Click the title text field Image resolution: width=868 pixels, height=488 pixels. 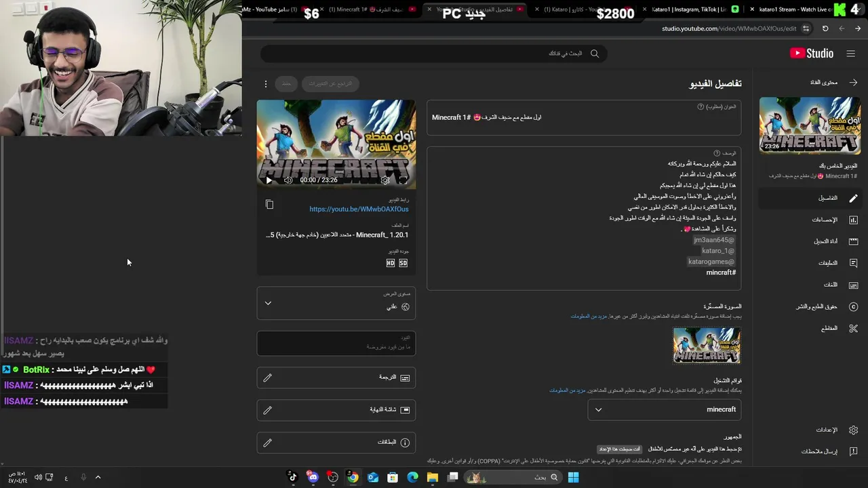pos(584,117)
